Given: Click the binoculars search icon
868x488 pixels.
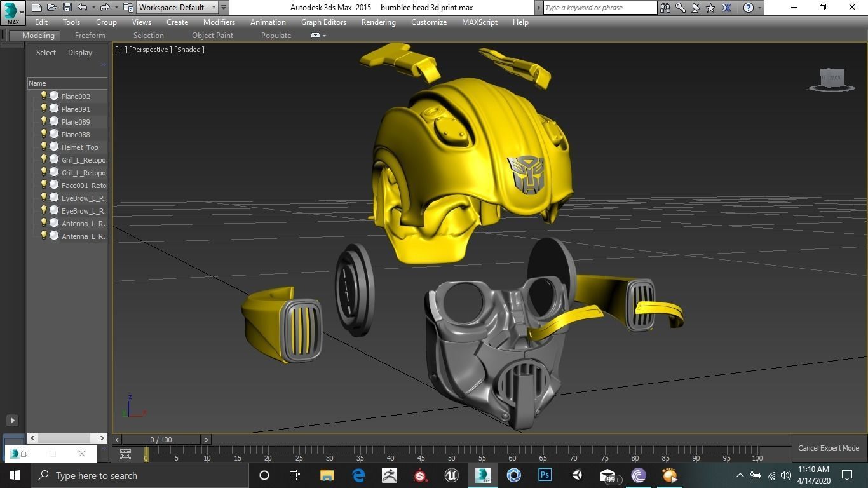Looking at the screenshot, I should tap(665, 8).
